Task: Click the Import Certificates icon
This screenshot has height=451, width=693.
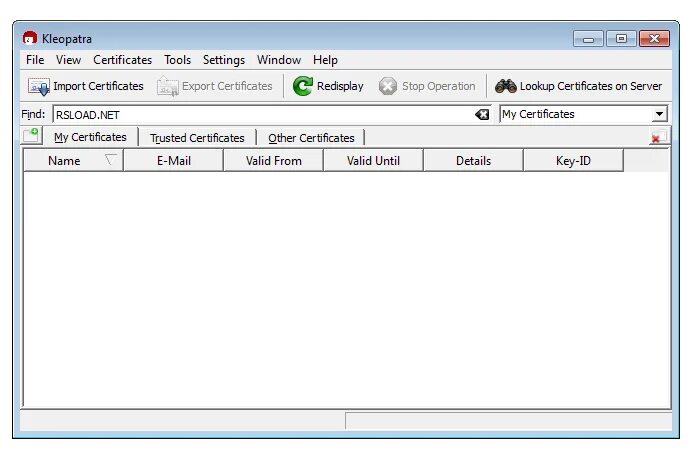Action: (x=39, y=86)
